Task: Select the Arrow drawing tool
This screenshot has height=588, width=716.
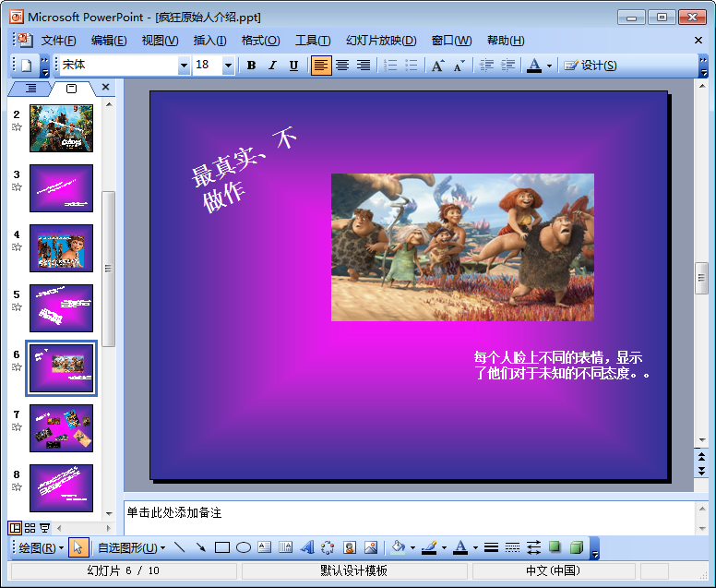Action: 201,547
